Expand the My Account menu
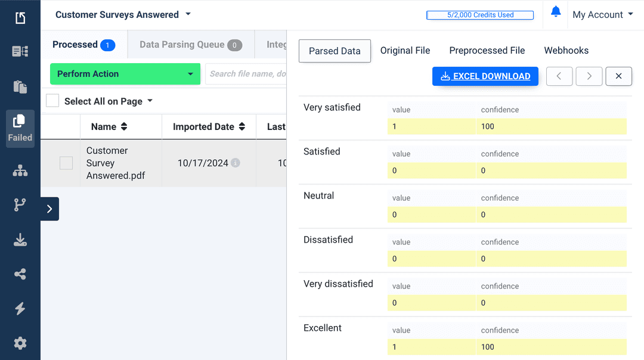644x360 pixels. point(603,14)
